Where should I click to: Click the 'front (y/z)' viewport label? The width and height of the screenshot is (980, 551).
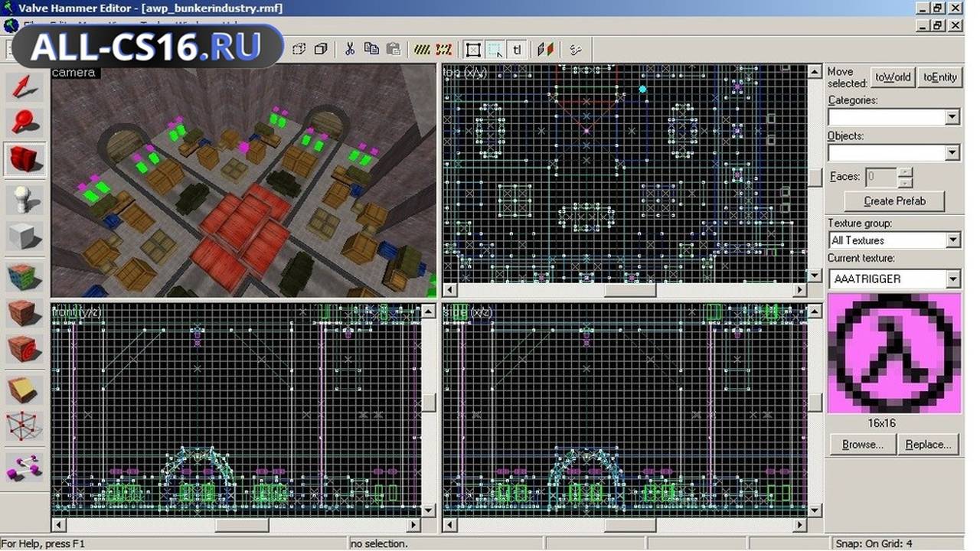(x=76, y=311)
